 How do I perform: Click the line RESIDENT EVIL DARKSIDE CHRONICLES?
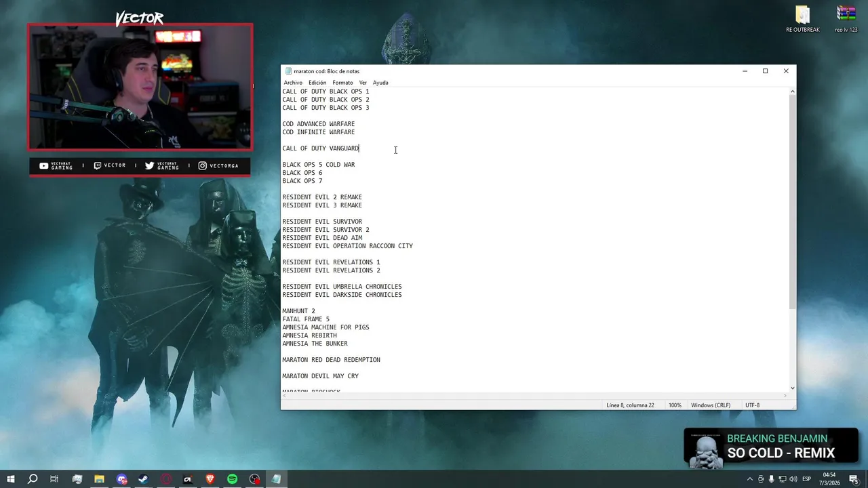(342, 295)
